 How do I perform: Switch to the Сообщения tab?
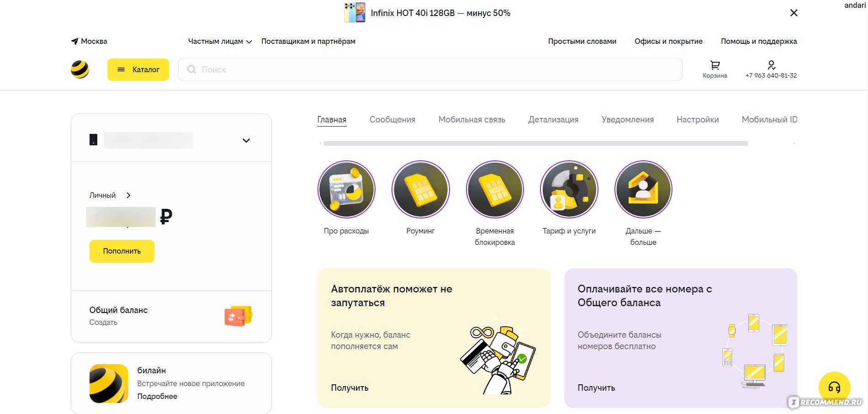[x=392, y=120]
